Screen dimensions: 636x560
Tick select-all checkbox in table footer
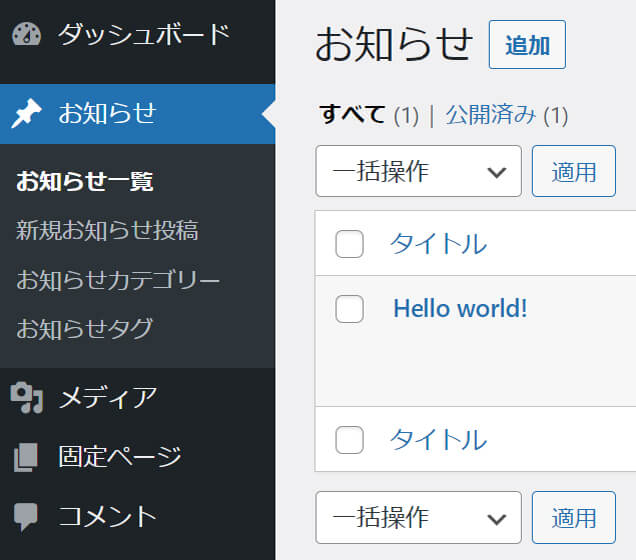pos(349,440)
